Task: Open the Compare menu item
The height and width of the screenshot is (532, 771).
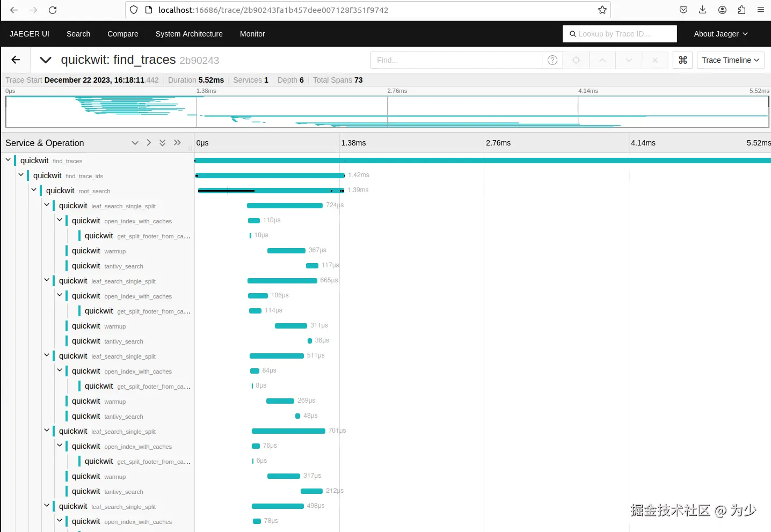Action: tap(123, 34)
